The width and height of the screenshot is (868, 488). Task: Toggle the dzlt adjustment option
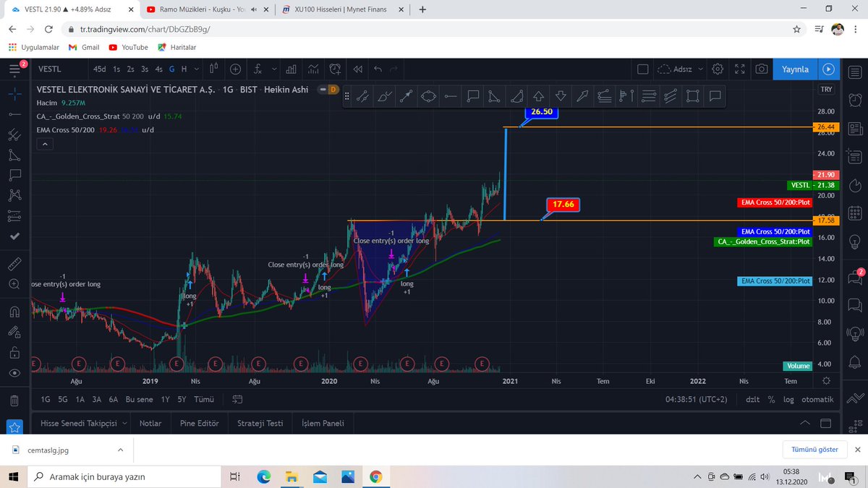click(753, 400)
